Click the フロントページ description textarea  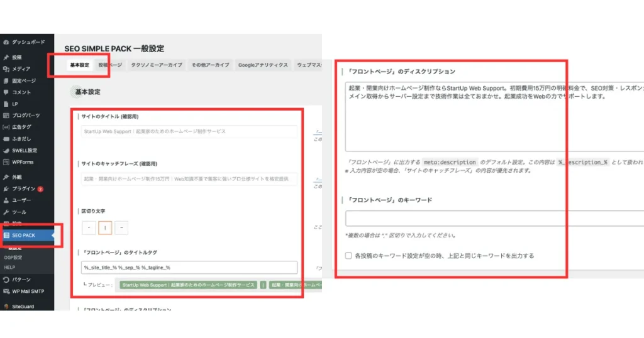click(494, 116)
